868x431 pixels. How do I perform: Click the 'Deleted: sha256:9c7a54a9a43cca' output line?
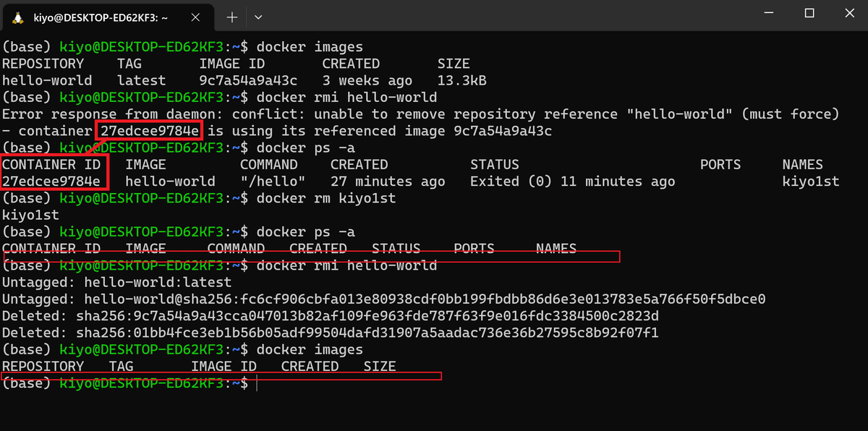click(x=331, y=316)
